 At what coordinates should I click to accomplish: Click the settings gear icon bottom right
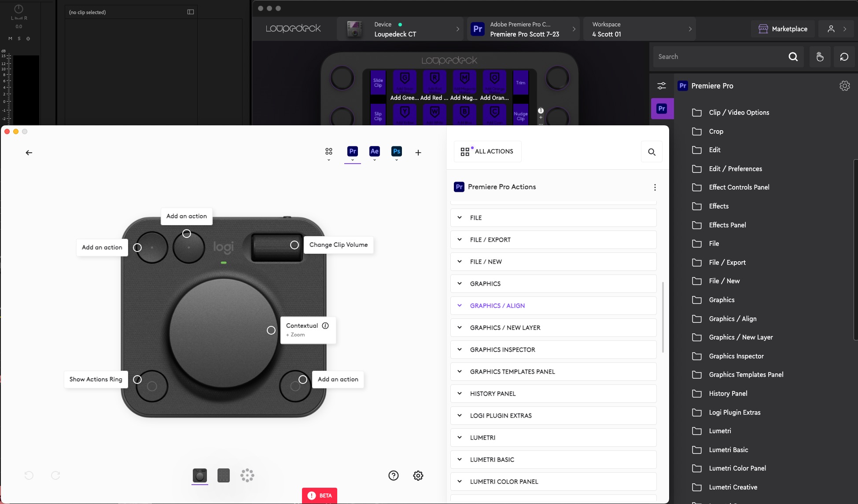pos(418,475)
